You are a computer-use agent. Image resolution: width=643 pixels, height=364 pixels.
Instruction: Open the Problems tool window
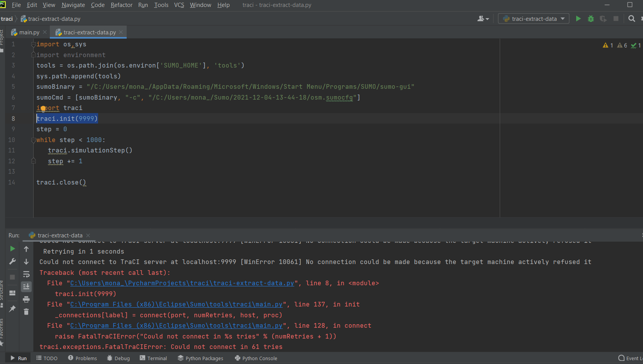[83, 358]
